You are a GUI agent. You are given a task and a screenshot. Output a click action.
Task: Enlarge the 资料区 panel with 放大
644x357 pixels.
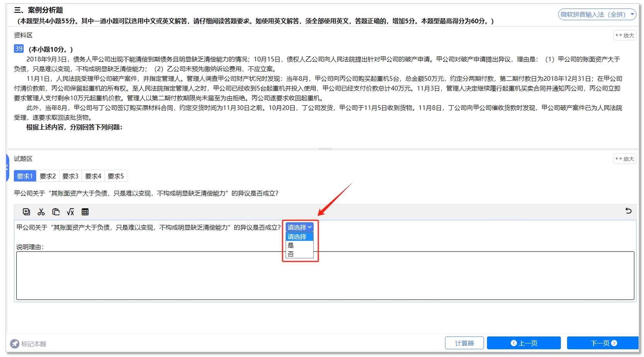coord(625,36)
